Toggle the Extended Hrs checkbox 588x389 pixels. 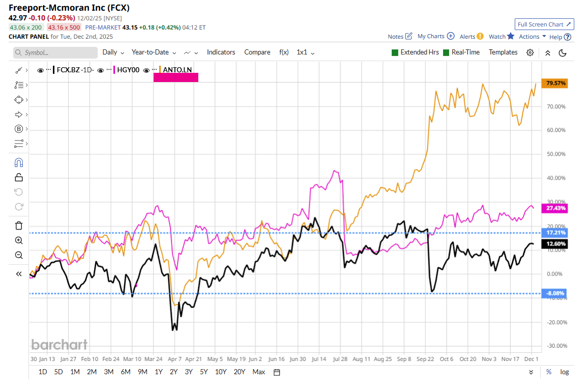(x=395, y=52)
